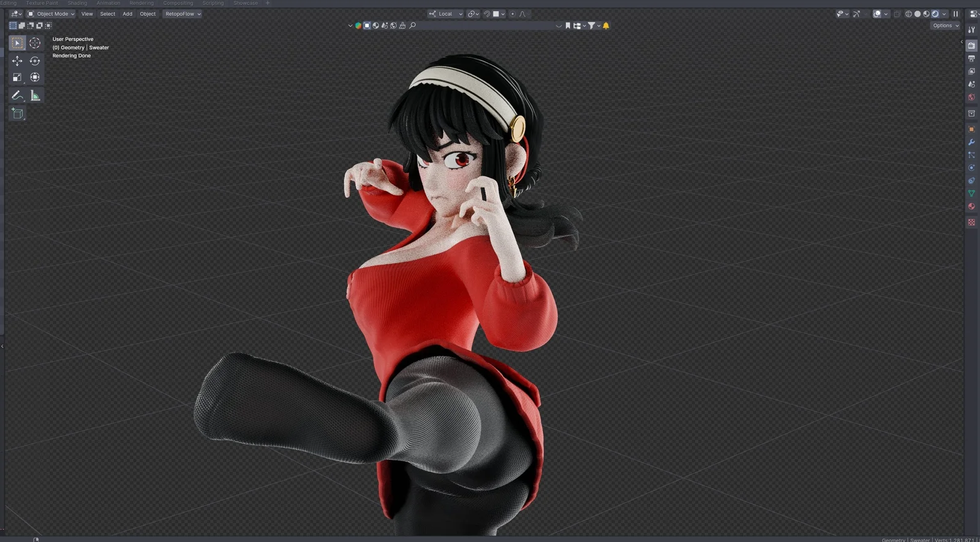This screenshot has height=542, width=980.
Task: Toggle viewport gizmos
Action: point(856,13)
